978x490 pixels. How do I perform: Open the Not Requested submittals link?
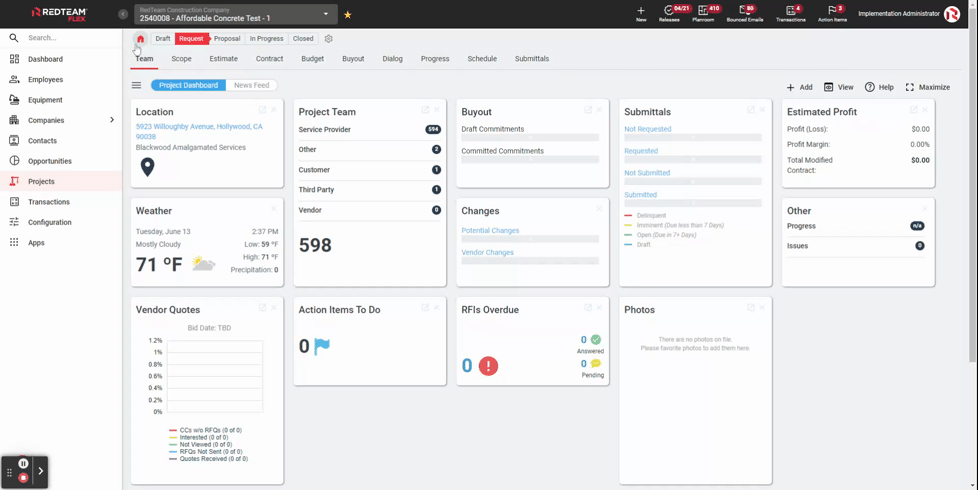(647, 129)
